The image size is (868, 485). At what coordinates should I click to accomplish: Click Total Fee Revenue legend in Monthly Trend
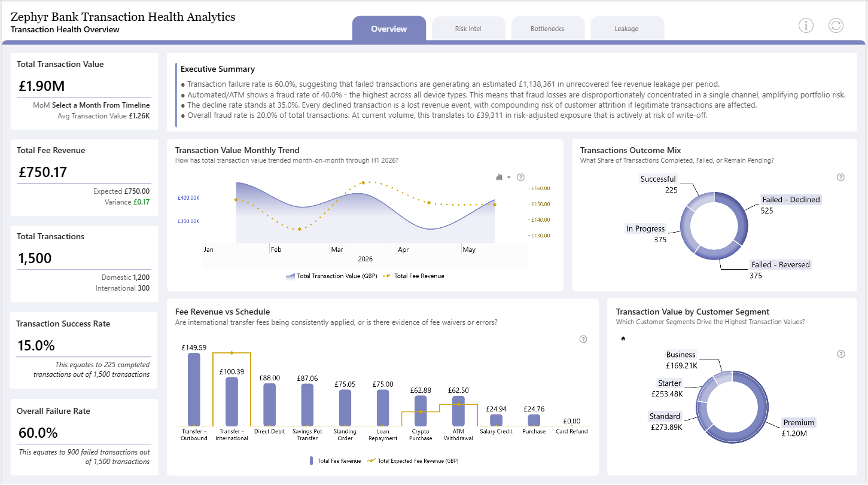point(414,276)
